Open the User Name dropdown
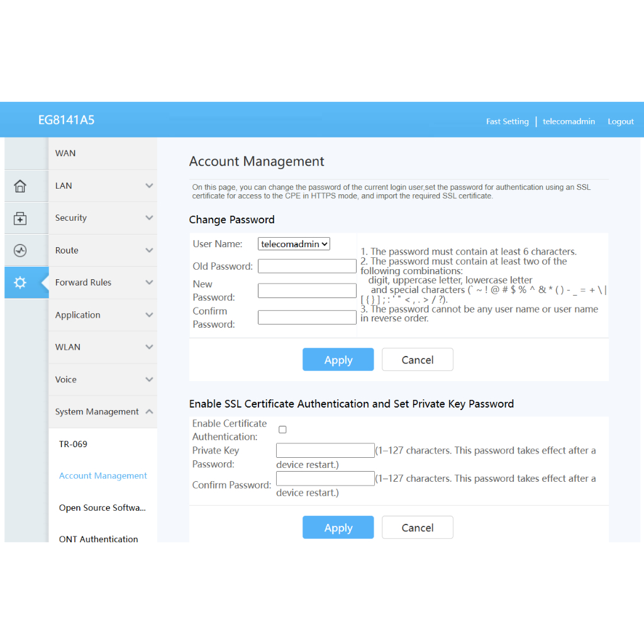 (x=294, y=244)
